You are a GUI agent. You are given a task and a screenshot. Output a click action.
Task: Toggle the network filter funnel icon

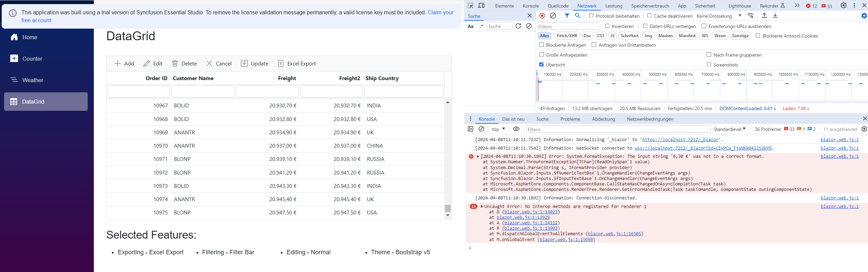[x=567, y=16]
